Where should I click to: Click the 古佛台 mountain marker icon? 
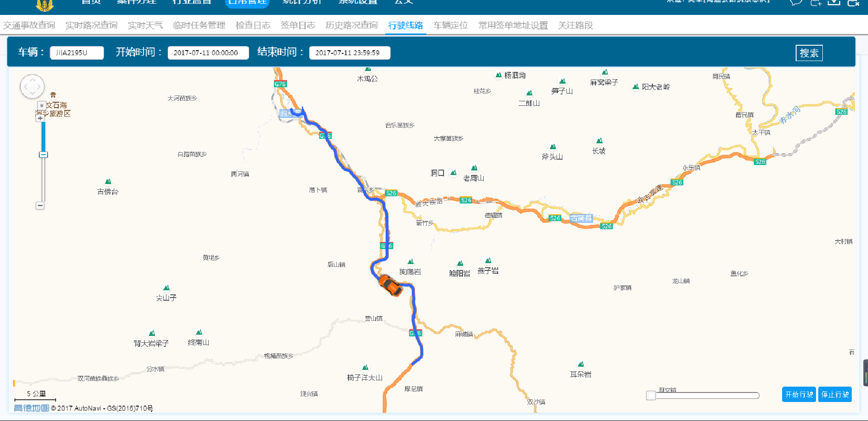point(108,182)
